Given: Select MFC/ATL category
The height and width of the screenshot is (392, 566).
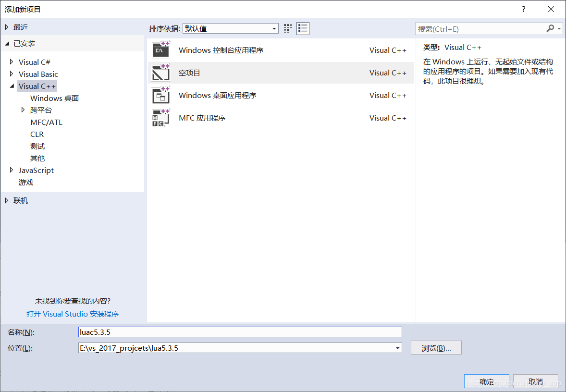Looking at the screenshot, I should pos(46,122).
